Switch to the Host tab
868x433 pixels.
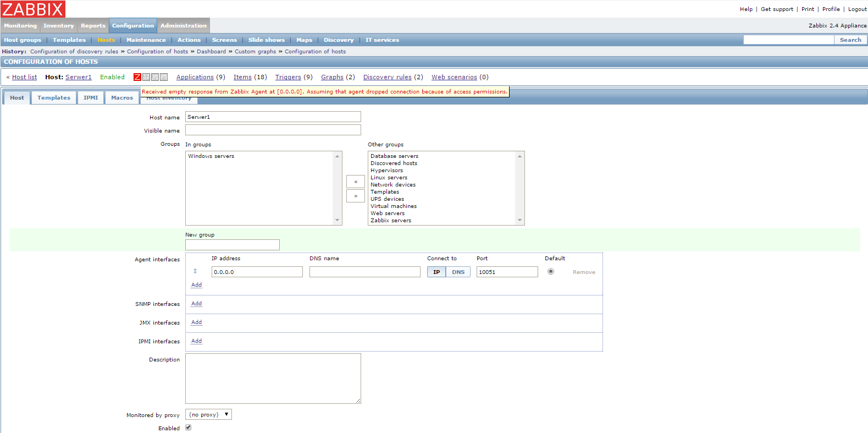click(17, 97)
